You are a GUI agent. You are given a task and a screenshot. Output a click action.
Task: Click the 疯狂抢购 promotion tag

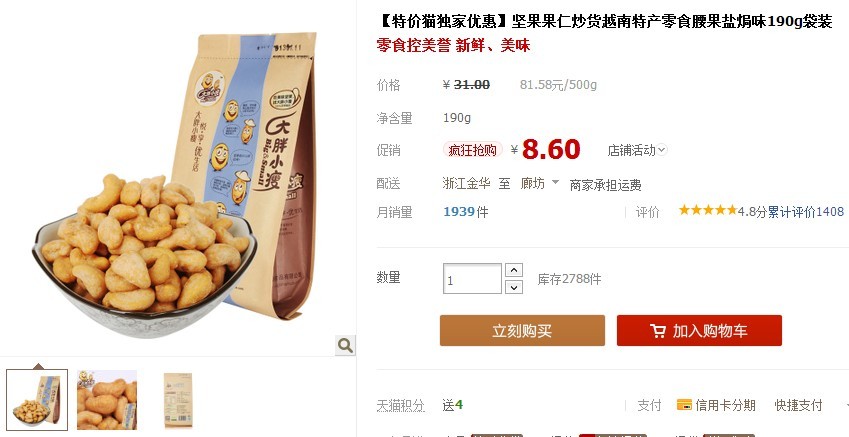coord(472,150)
